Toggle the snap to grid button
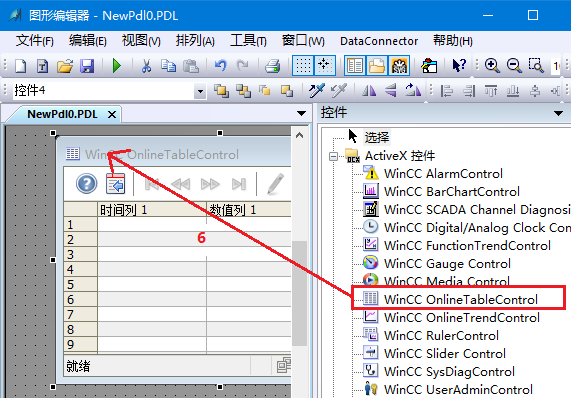 coord(324,66)
